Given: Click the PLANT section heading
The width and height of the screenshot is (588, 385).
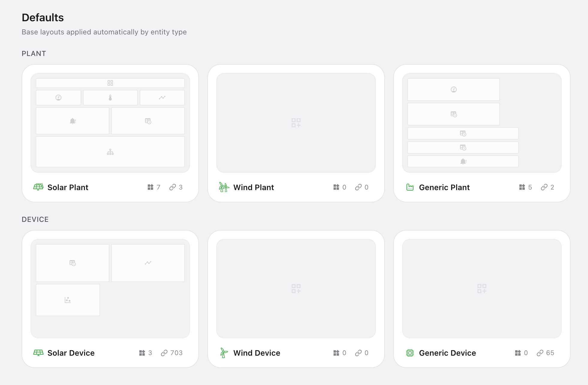Looking at the screenshot, I should pyautogui.click(x=34, y=54).
